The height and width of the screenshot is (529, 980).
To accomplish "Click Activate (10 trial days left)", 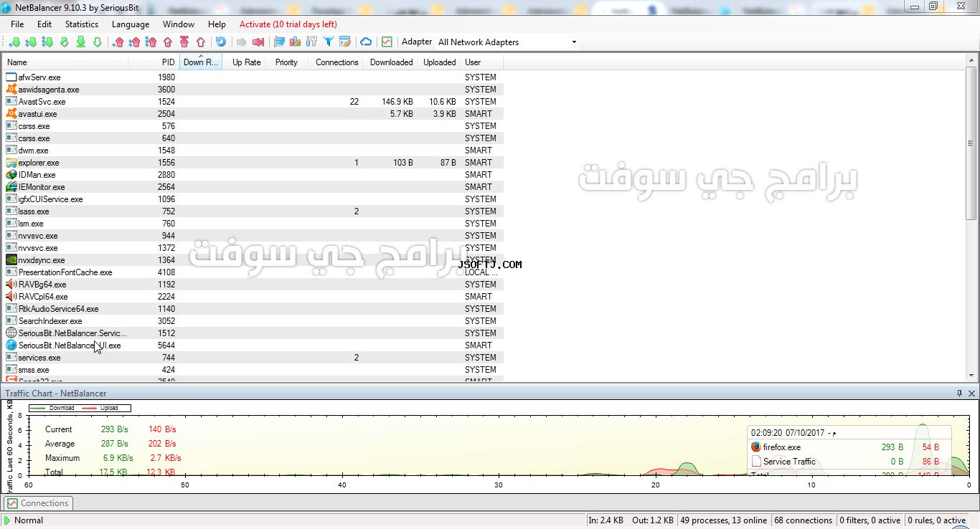I will pos(288,24).
